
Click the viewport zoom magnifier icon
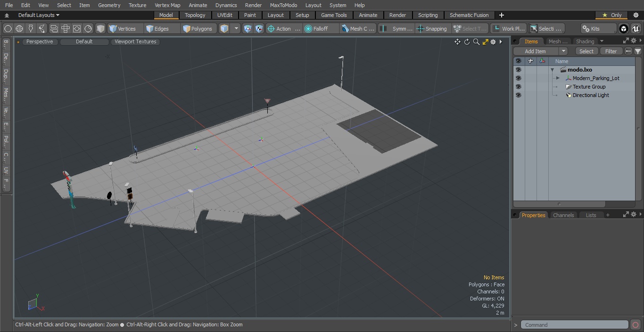pos(476,42)
